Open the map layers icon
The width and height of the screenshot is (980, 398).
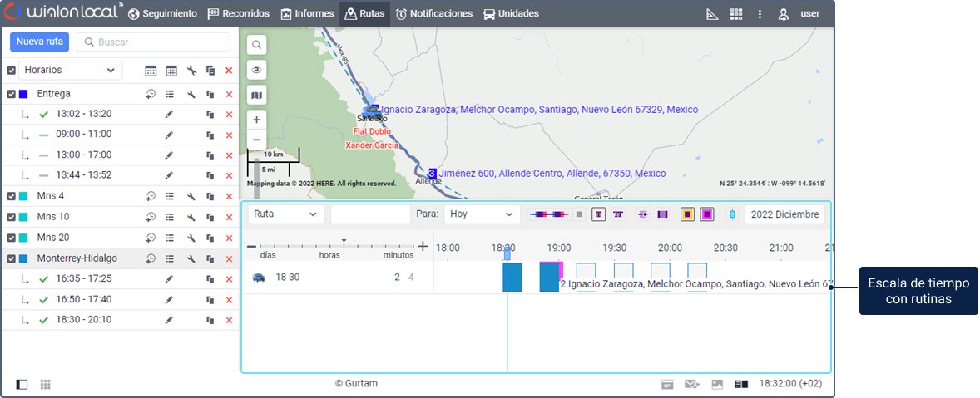(257, 96)
